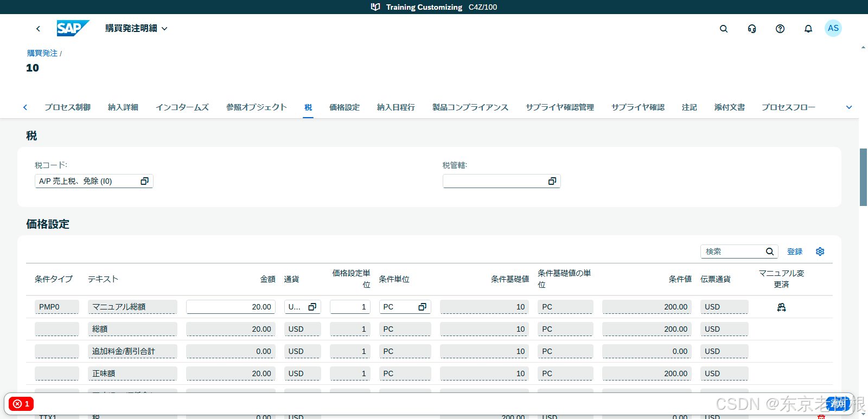The width and height of the screenshot is (868, 419).
Task: Open pricing table settings gear
Action: [820, 252]
